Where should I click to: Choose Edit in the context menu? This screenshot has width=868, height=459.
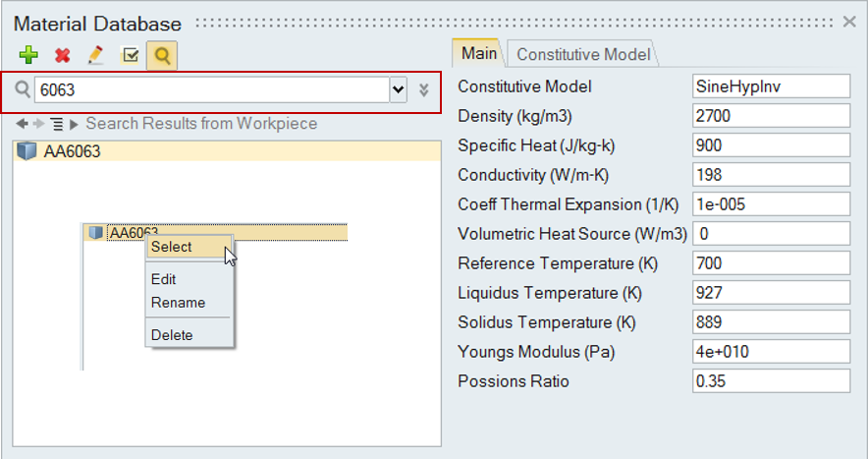[x=164, y=279]
